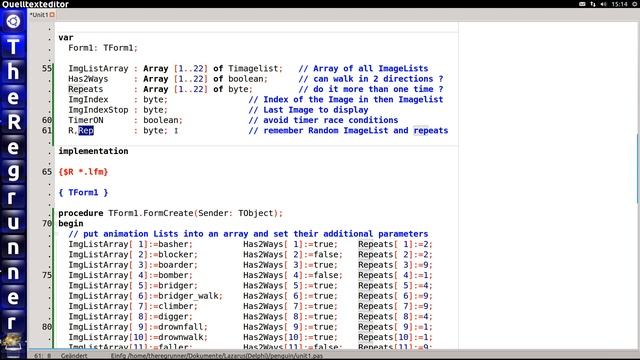This screenshot has width=640, height=360.
Task: Click 'drownfall' in ImgListArray[ 9] assignment
Action: pos(180,327)
